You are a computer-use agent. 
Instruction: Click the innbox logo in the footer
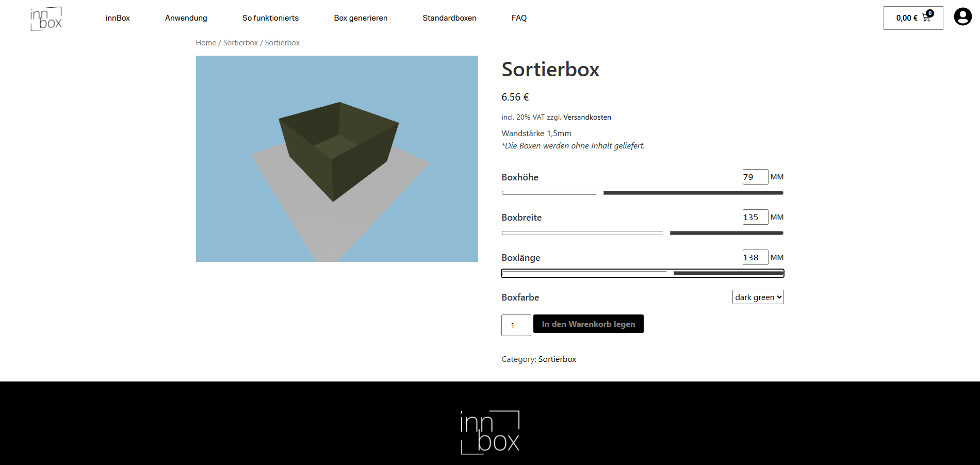[x=489, y=432]
